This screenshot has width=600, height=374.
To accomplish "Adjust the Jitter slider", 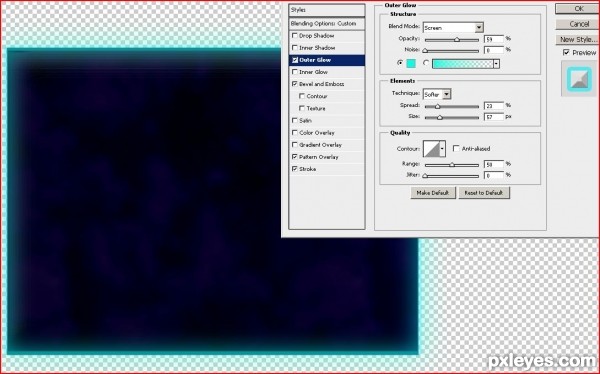I will tap(425, 176).
